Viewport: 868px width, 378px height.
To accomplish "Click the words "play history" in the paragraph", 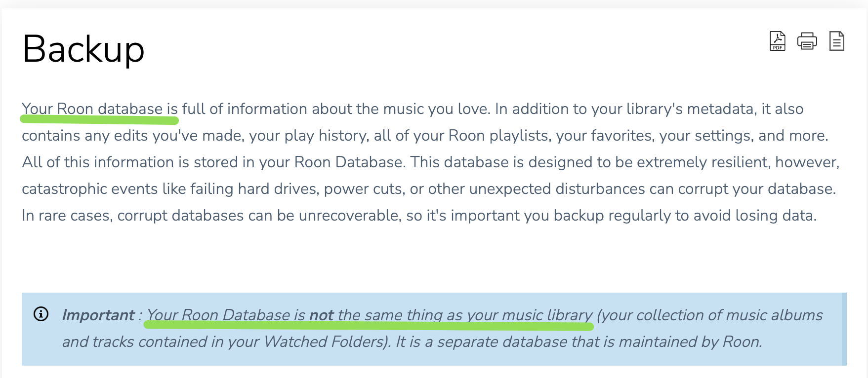I will pyautogui.click(x=327, y=136).
